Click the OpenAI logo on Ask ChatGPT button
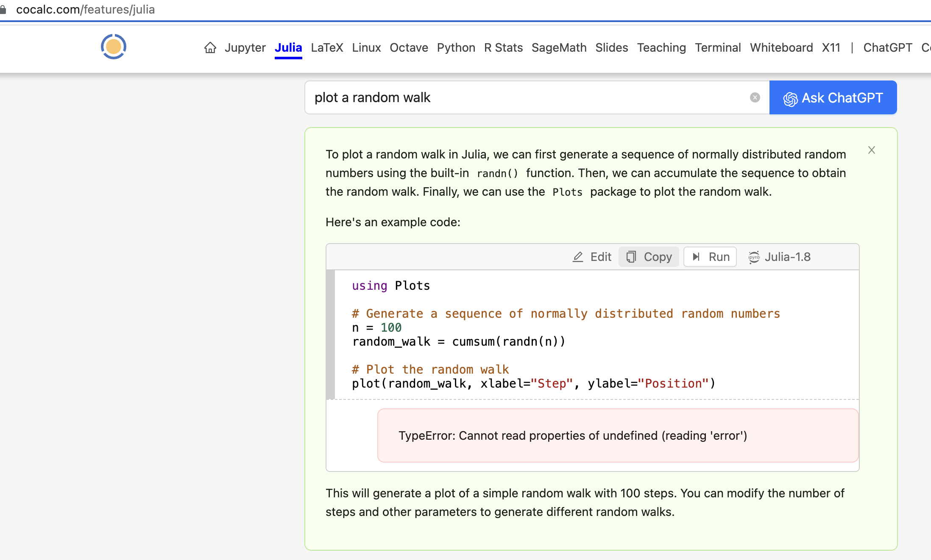Screen dimensions: 931x560 (x=790, y=98)
